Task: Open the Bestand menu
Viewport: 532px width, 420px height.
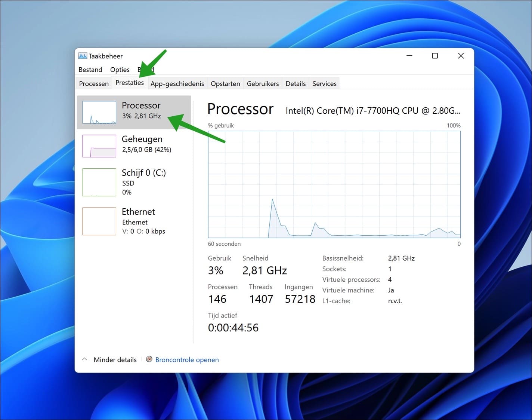Action: (90, 70)
